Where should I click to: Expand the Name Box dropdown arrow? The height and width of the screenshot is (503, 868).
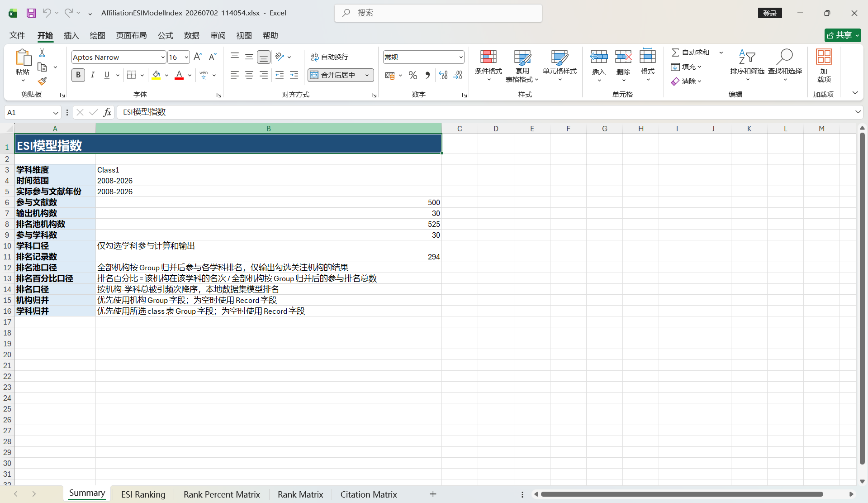[55, 112]
